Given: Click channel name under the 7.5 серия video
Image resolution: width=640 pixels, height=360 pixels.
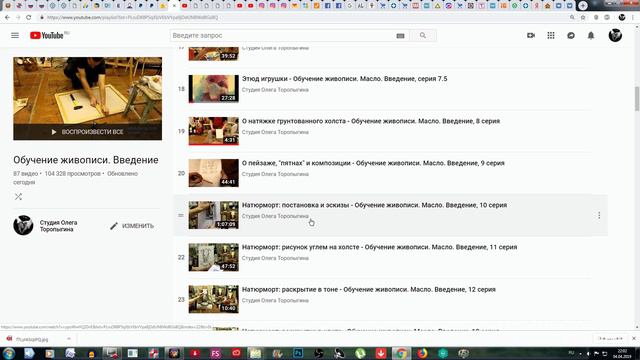Looking at the screenshot, I should (275, 90).
